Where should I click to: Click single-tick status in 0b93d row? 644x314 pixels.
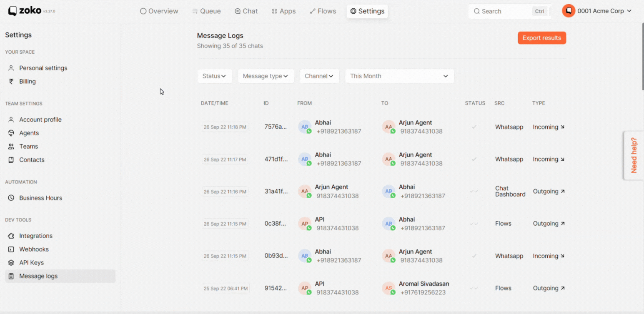click(x=474, y=256)
